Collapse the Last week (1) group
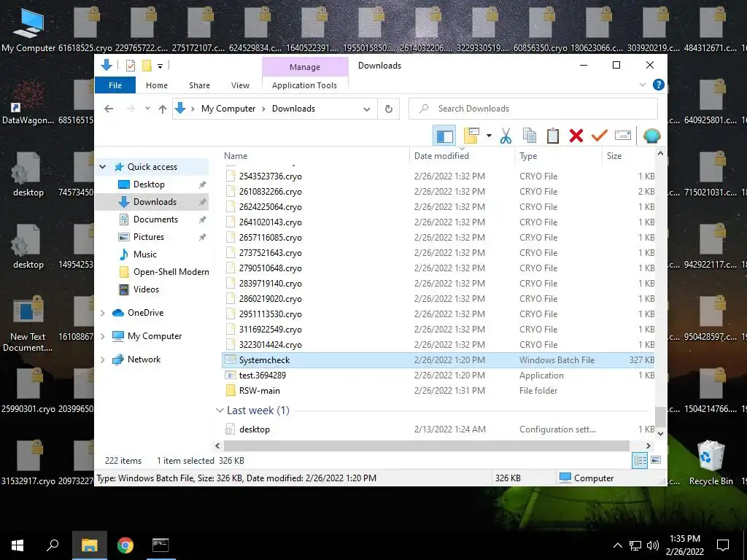This screenshot has width=747, height=560. (219, 411)
